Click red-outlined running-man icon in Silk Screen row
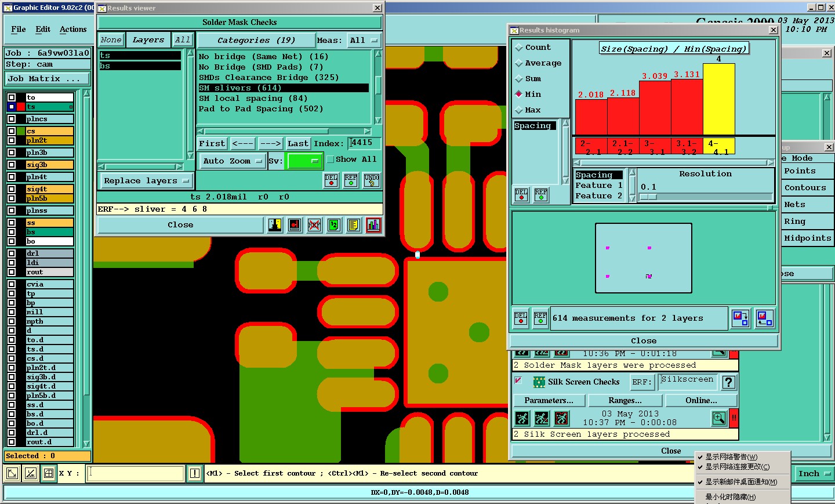 (x=561, y=418)
